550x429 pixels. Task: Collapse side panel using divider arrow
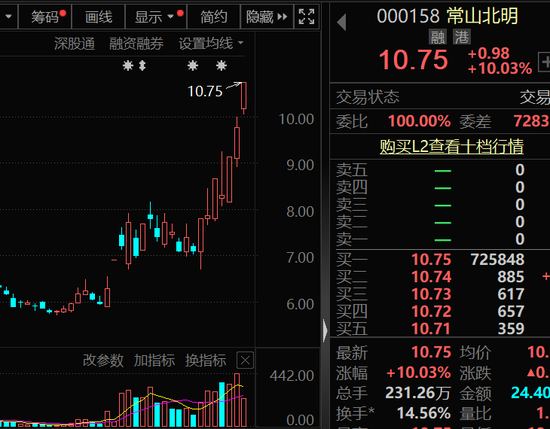pos(325,330)
